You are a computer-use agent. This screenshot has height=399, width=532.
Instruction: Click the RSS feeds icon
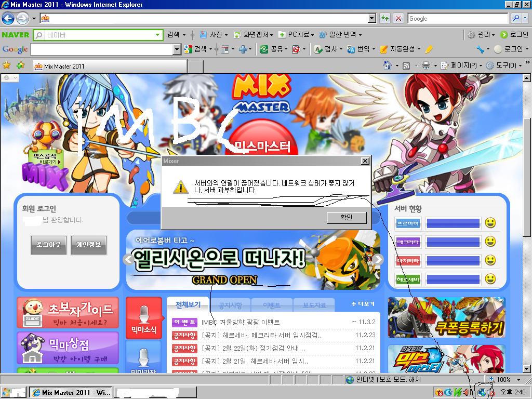[406, 66]
